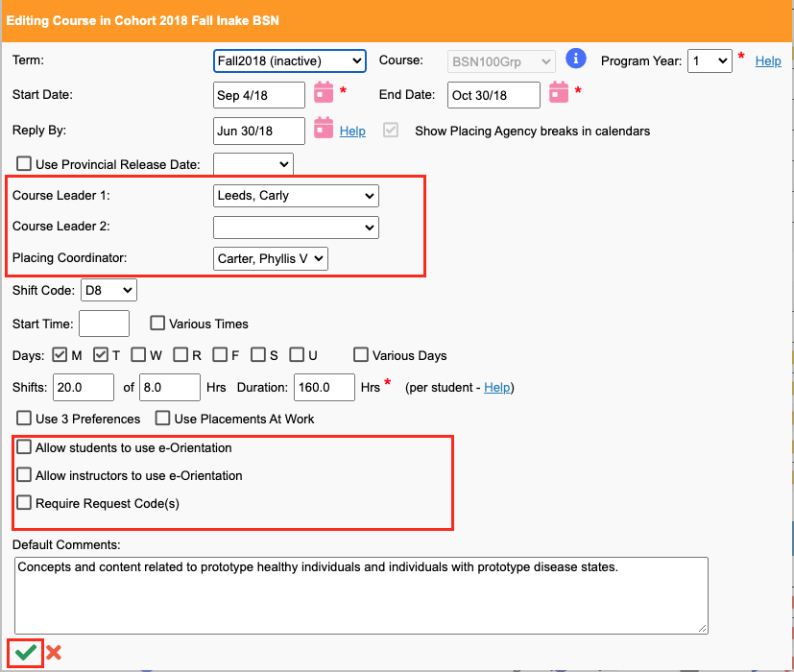Click the Default Comments resize handle
This screenshot has height=672, width=794.
coord(703,629)
